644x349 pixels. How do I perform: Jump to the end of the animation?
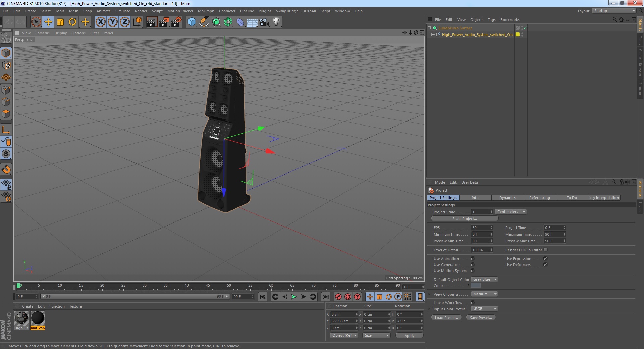click(325, 297)
